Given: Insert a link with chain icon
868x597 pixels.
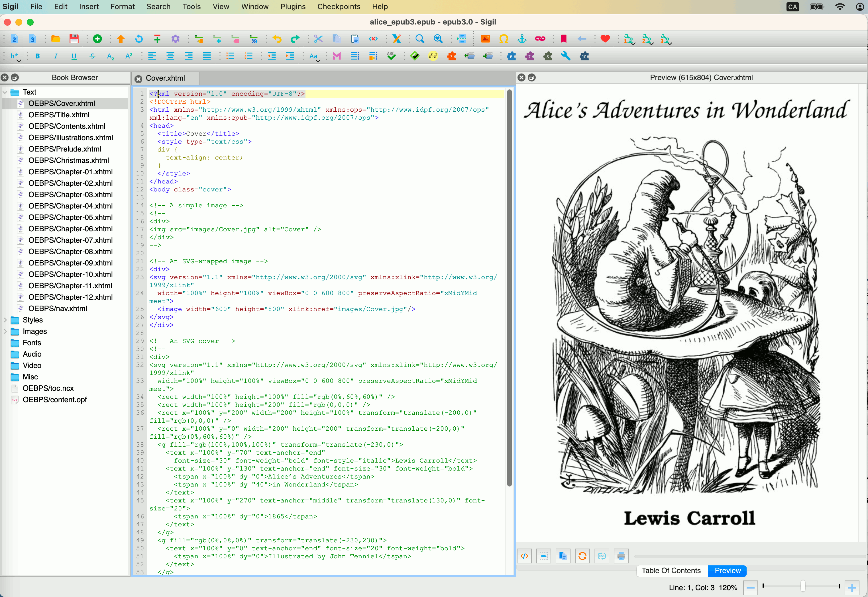Looking at the screenshot, I should click(x=540, y=39).
